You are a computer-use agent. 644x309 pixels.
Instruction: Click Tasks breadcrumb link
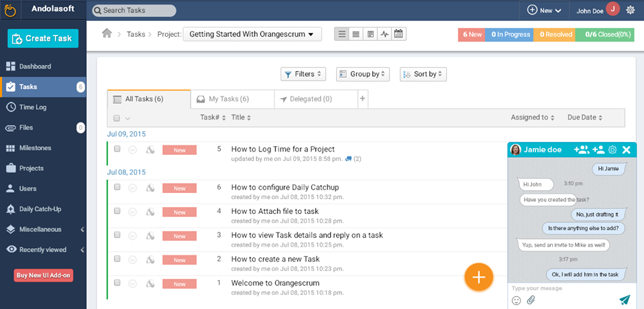tap(136, 34)
